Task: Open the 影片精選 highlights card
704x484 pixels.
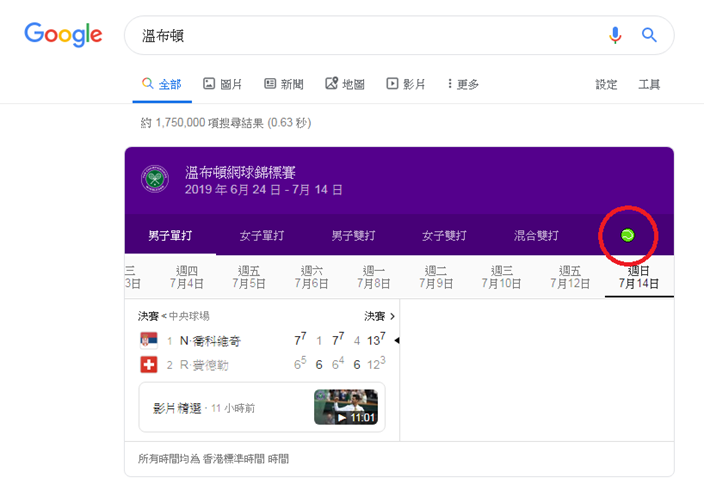Action: click(262, 407)
